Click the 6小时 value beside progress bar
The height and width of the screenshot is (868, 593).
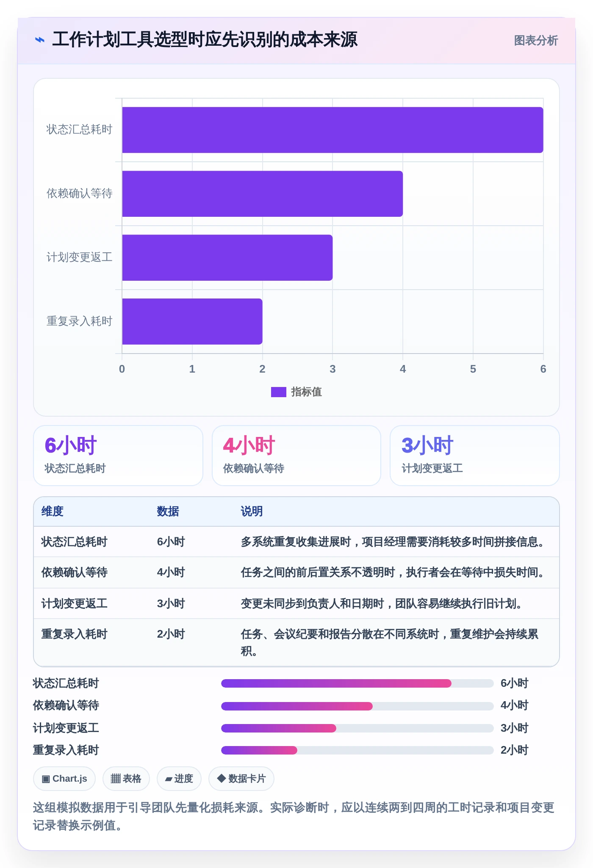515,683
